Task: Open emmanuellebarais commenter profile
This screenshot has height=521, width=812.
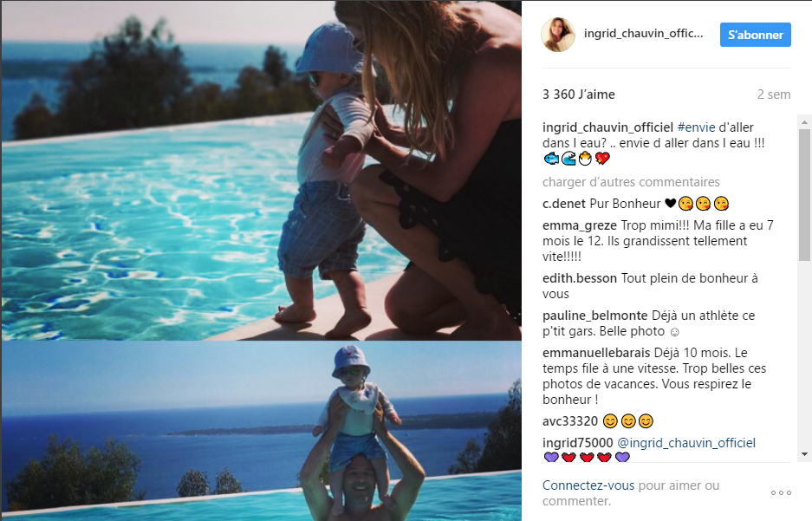Action: [x=595, y=353]
